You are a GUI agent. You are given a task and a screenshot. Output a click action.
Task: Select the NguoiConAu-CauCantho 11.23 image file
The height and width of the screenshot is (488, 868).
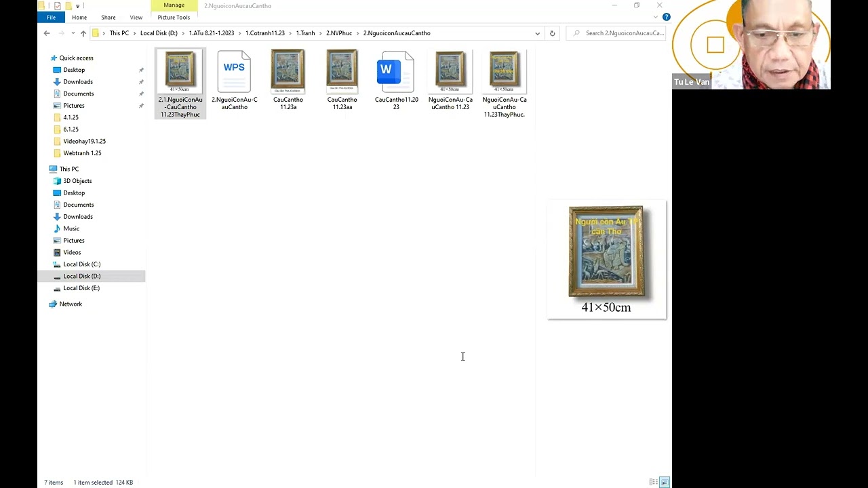click(450, 80)
